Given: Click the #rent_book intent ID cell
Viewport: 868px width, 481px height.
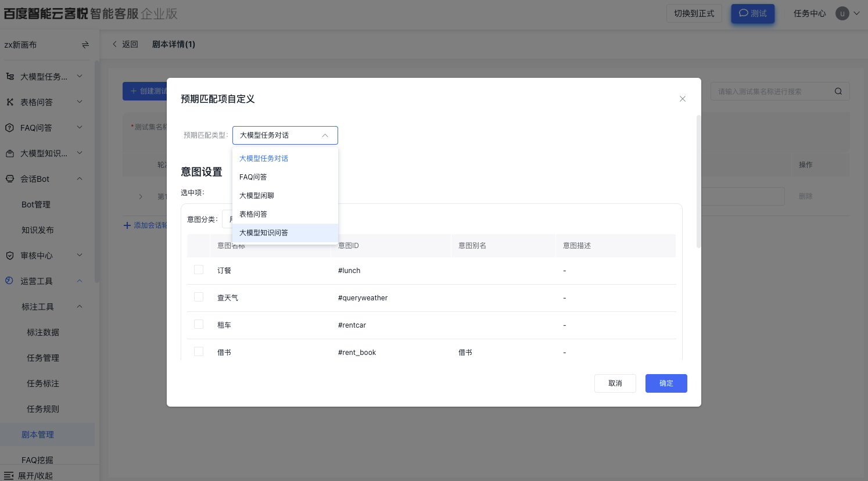Looking at the screenshot, I should tap(357, 353).
